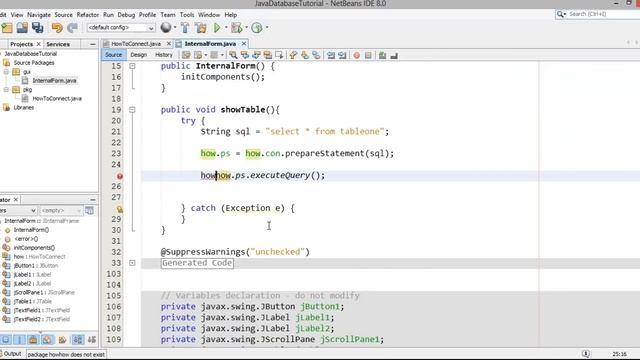The width and height of the screenshot is (640, 360).
Task: Open the Debug menu
Action: (126, 15)
